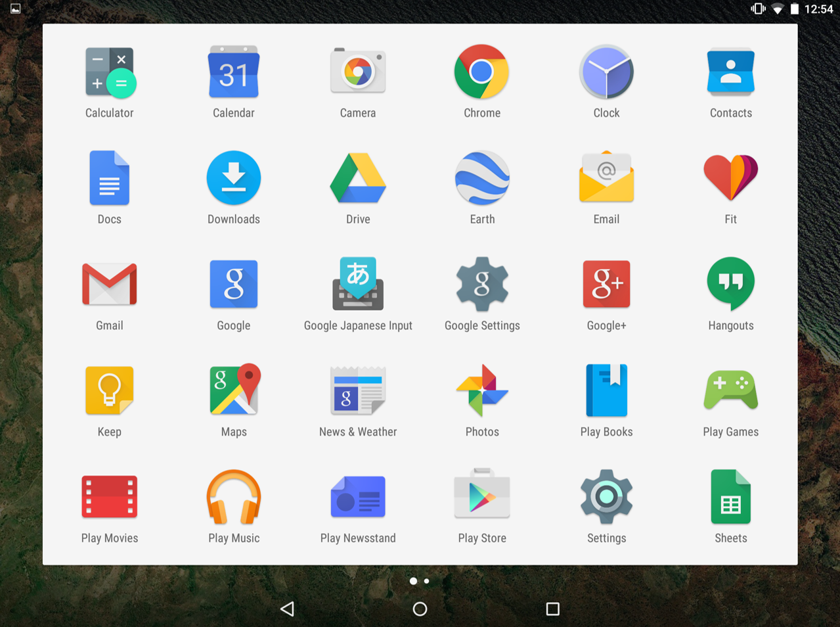840x627 pixels.
Task: Open the system Settings app
Action: pos(606,497)
